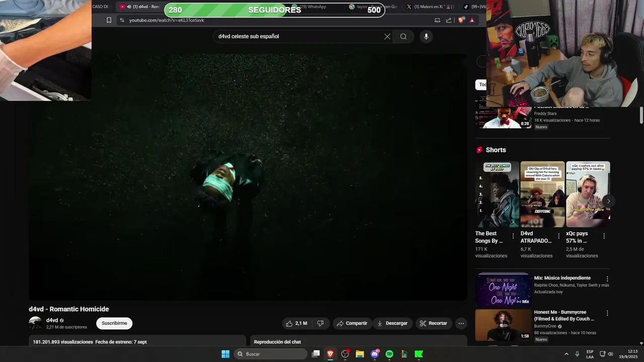Open Mix: Música independiente title
The height and width of the screenshot is (362, 644).
[x=562, y=278]
